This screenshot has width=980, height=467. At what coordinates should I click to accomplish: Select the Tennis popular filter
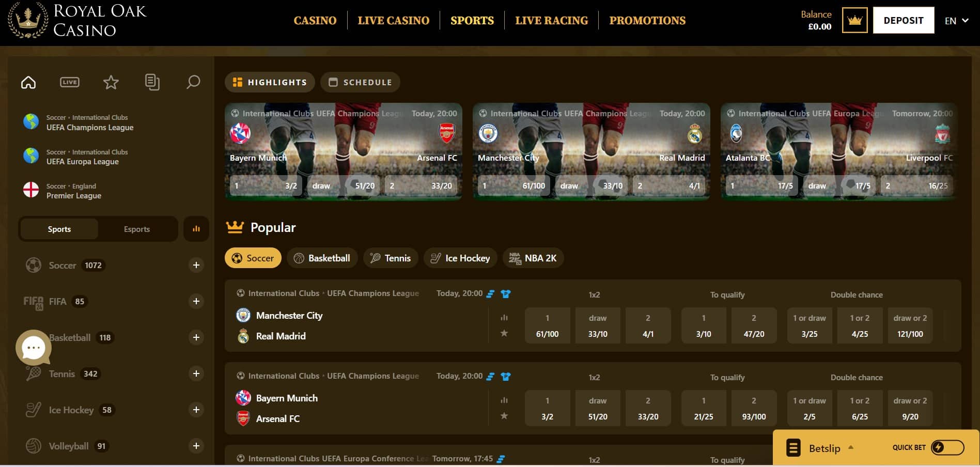391,258
